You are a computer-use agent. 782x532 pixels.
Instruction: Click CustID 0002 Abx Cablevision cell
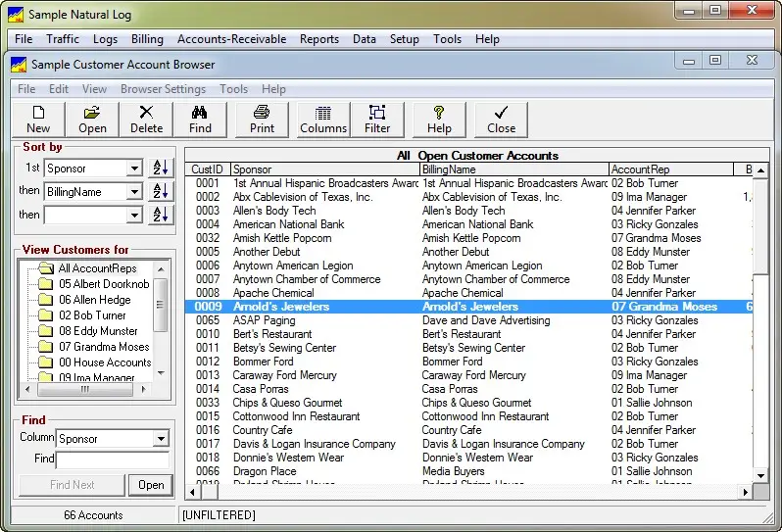(x=208, y=197)
